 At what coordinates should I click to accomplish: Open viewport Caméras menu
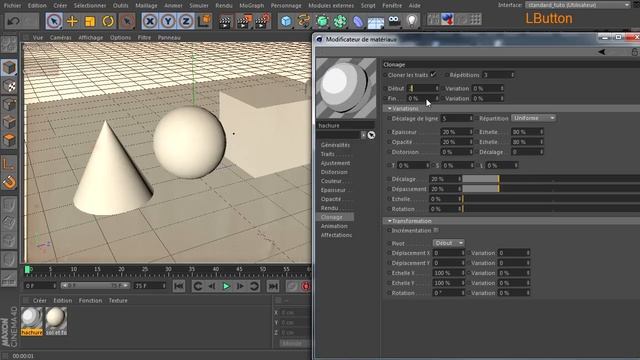click(x=60, y=37)
